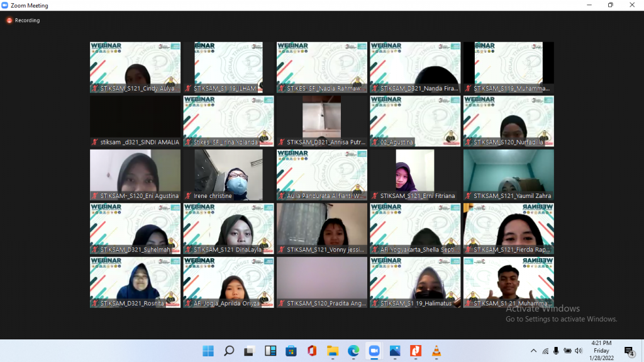The width and height of the screenshot is (644, 362).
Task: Select the AFI Jogja_Aprilda Oriyza video tile
Action: 228,282
